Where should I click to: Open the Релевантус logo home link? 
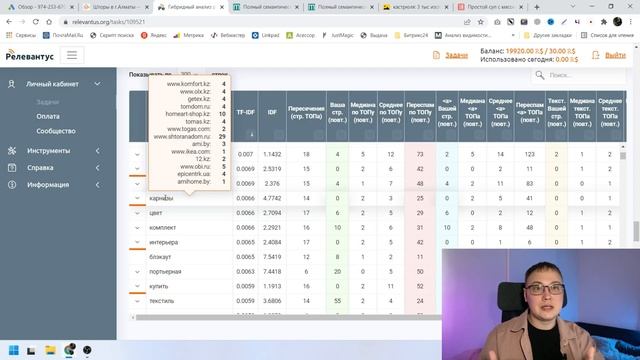(29, 56)
